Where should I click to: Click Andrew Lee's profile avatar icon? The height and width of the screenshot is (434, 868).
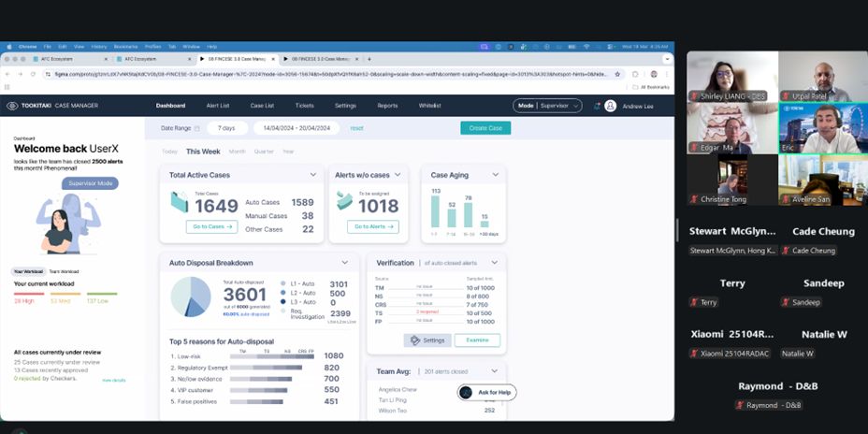tap(611, 106)
